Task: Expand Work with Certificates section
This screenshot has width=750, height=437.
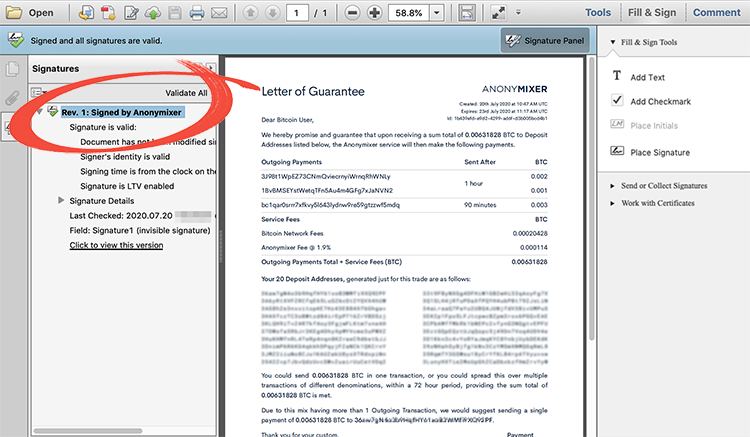Action: pyautogui.click(x=611, y=203)
